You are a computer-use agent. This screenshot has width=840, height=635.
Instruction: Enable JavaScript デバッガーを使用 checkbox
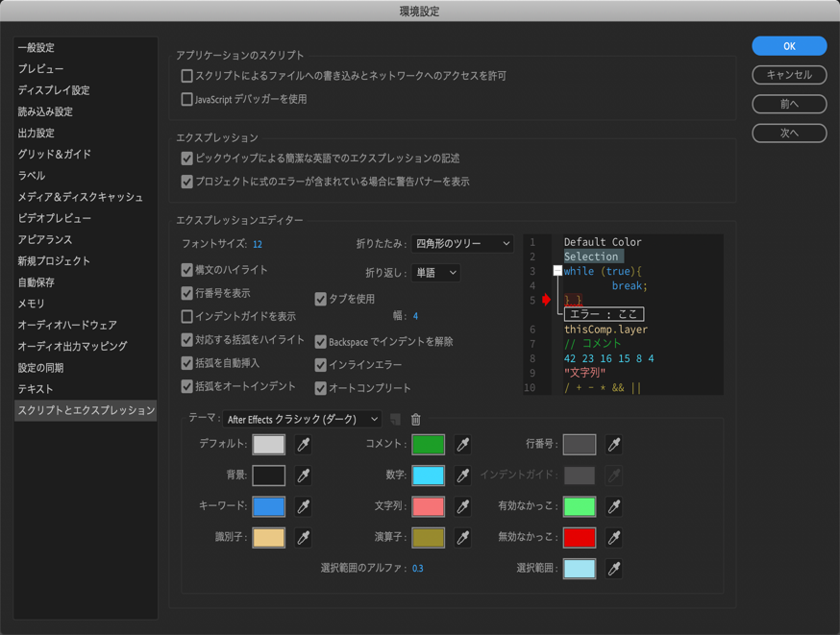[x=187, y=99]
